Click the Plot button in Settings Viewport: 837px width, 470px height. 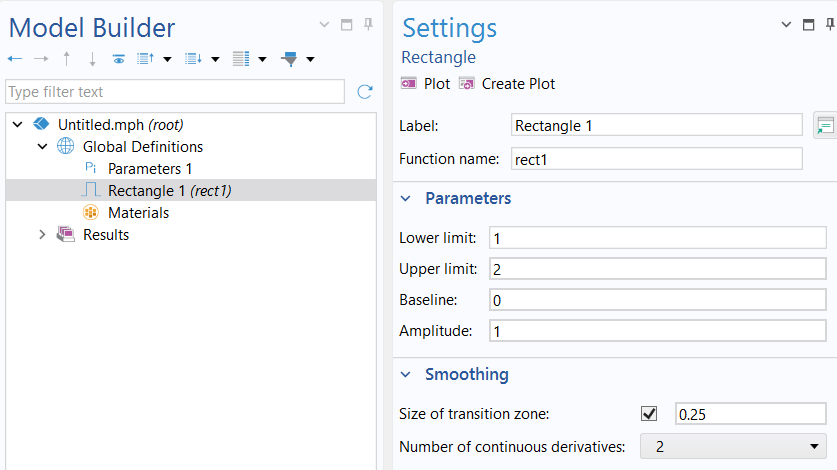[425, 84]
